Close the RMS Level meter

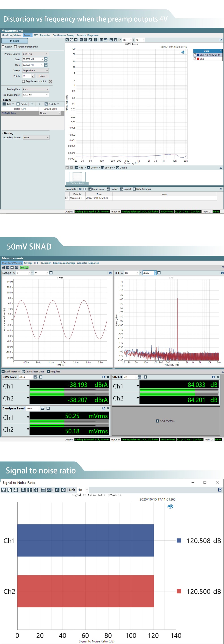pyautogui.click(x=108, y=377)
